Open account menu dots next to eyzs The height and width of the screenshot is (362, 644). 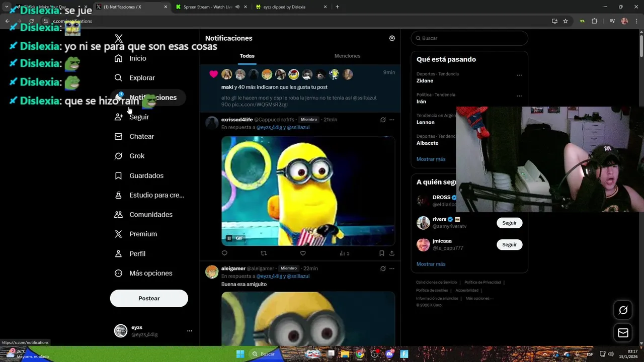tap(189, 331)
